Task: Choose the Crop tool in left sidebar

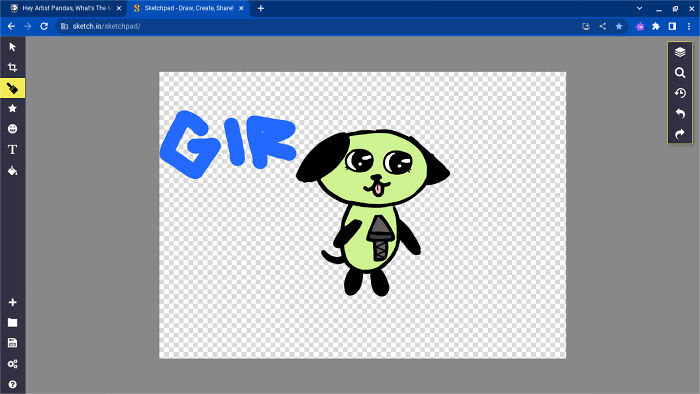Action: click(12, 67)
